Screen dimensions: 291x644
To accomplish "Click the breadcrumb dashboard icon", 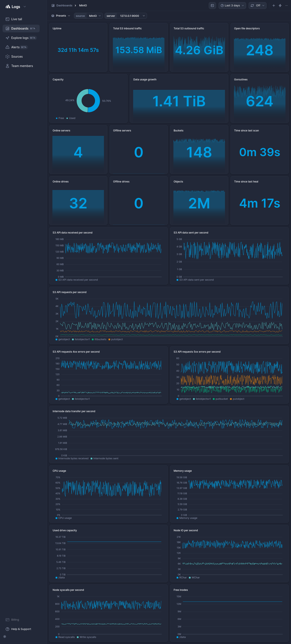I will click(53, 5).
